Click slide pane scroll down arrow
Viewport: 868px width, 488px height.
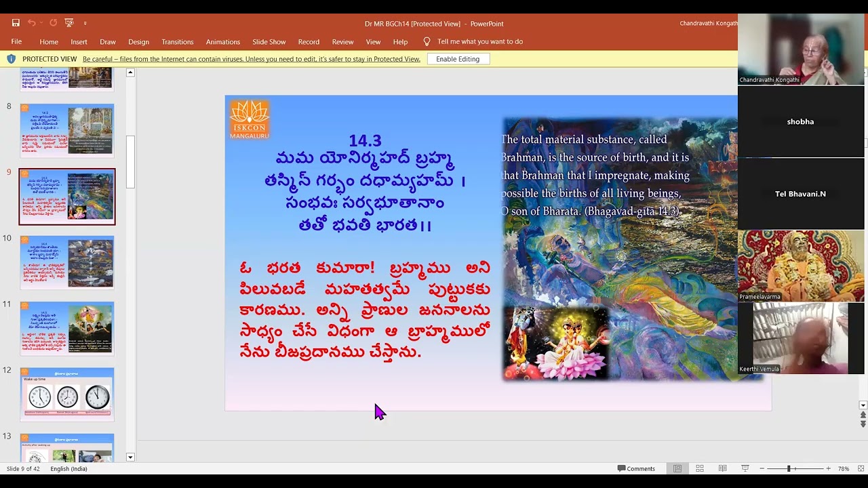863,405
